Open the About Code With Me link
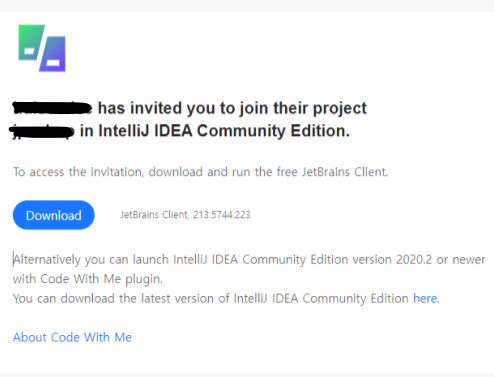The height and width of the screenshot is (377, 494). point(72,337)
